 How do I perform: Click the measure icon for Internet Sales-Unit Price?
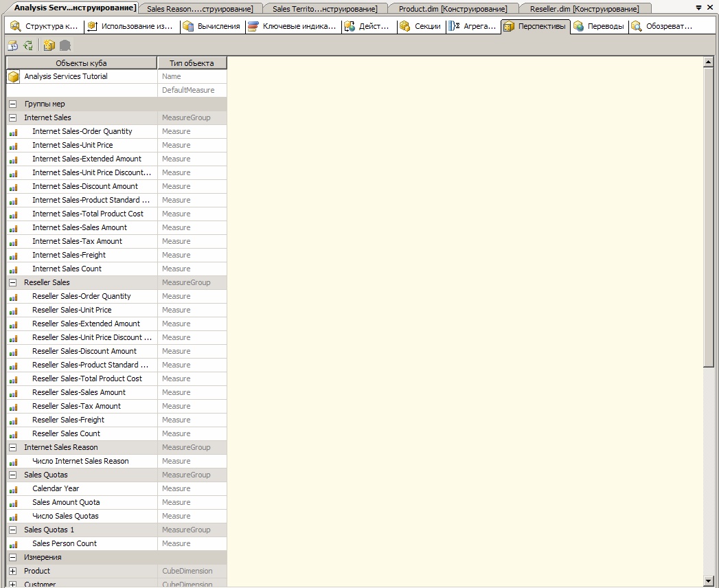tap(14, 146)
